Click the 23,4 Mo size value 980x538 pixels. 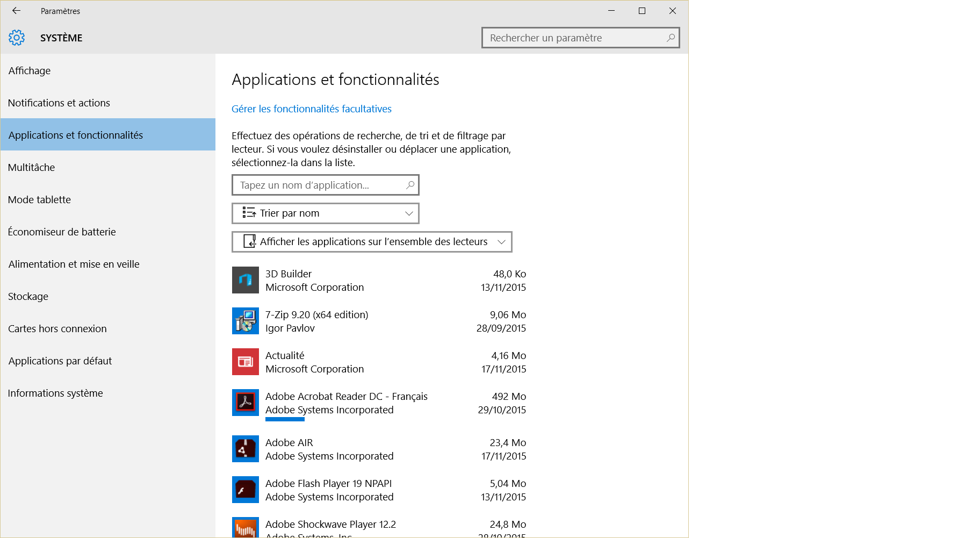pos(508,442)
